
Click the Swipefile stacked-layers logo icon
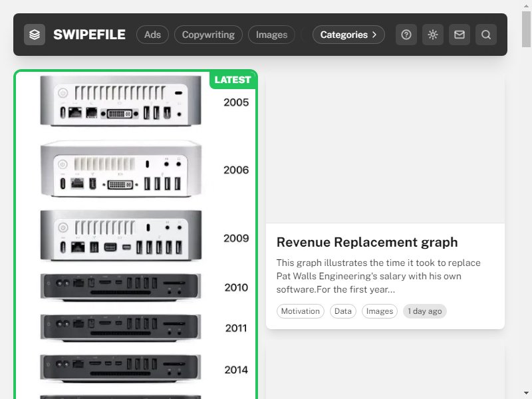(x=35, y=35)
